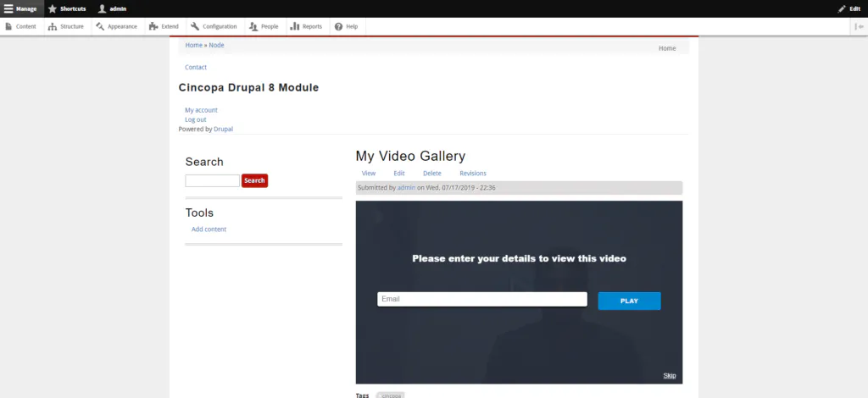This screenshot has width=868, height=398.
Task: Open the Add content link under Tools
Action: [x=209, y=229]
